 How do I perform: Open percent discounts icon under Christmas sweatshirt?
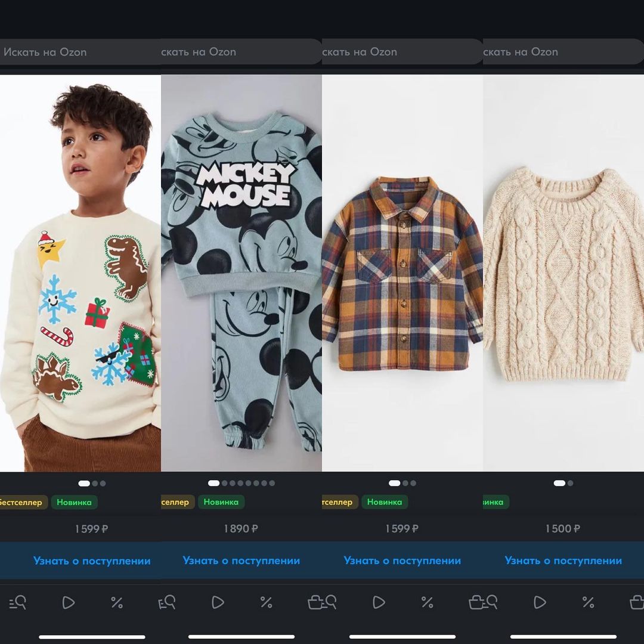[x=117, y=602]
